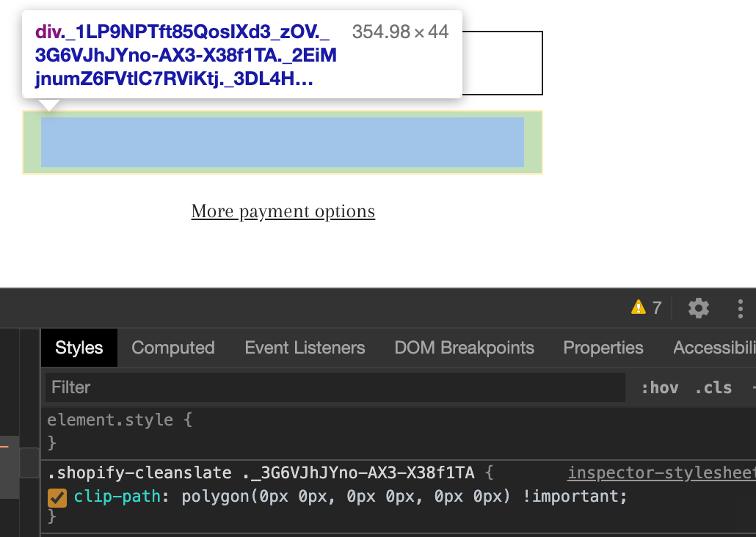Select the DOM Breakpoints tab
756x537 pixels.
[464, 347]
